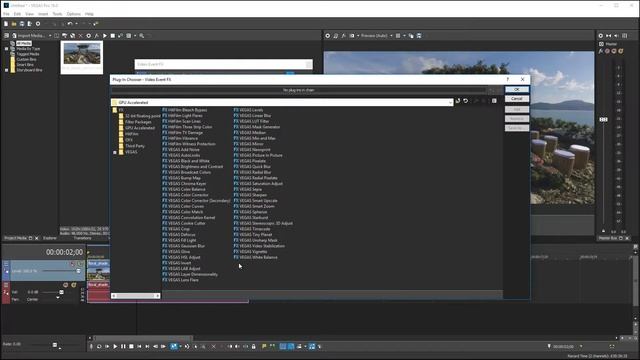Open the undo history dropdown arrow

pos(76,24)
